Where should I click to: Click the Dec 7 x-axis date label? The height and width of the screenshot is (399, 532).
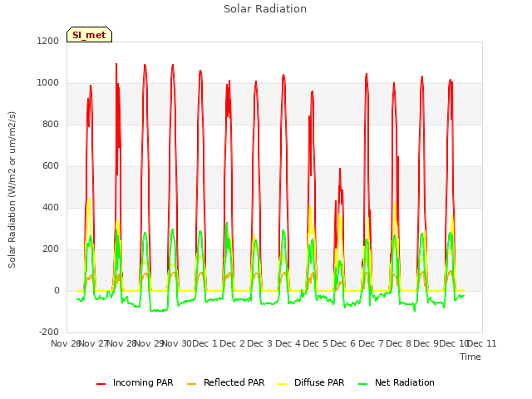[372, 343]
